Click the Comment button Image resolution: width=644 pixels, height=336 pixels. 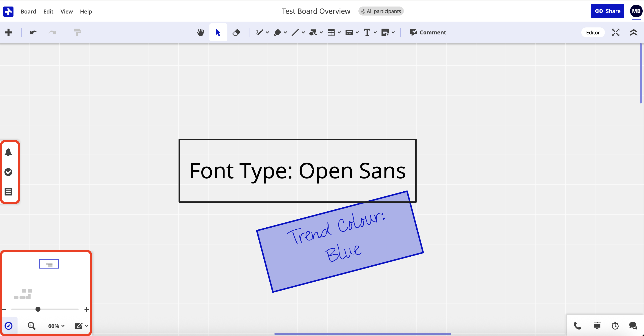tap(428, 33)
